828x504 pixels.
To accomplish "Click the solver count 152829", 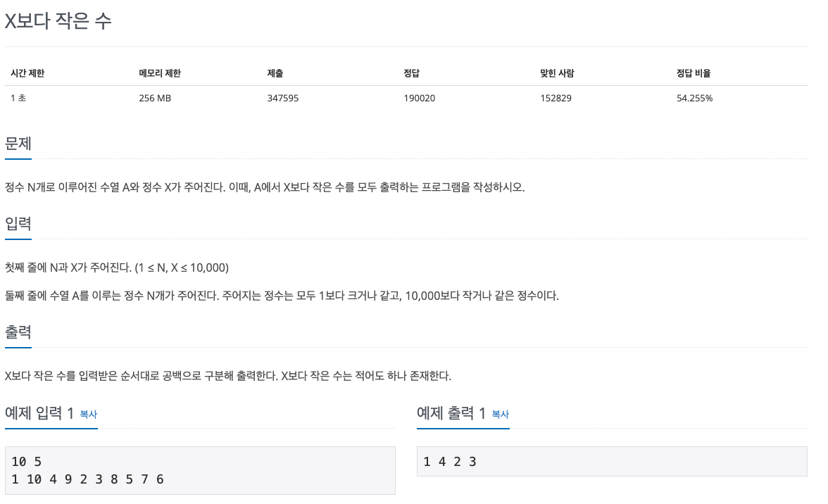I will [557, 98].
